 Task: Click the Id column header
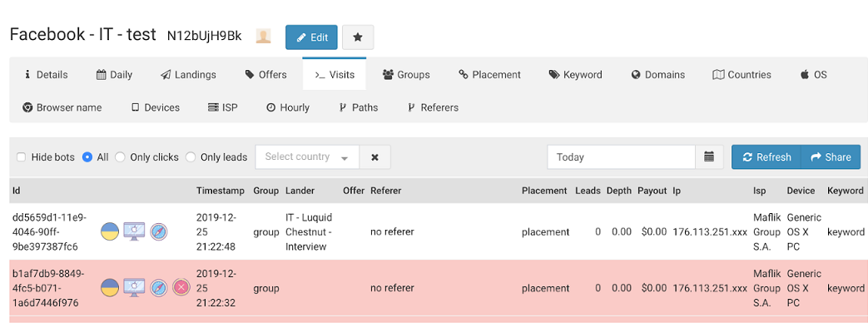[17, 191]
